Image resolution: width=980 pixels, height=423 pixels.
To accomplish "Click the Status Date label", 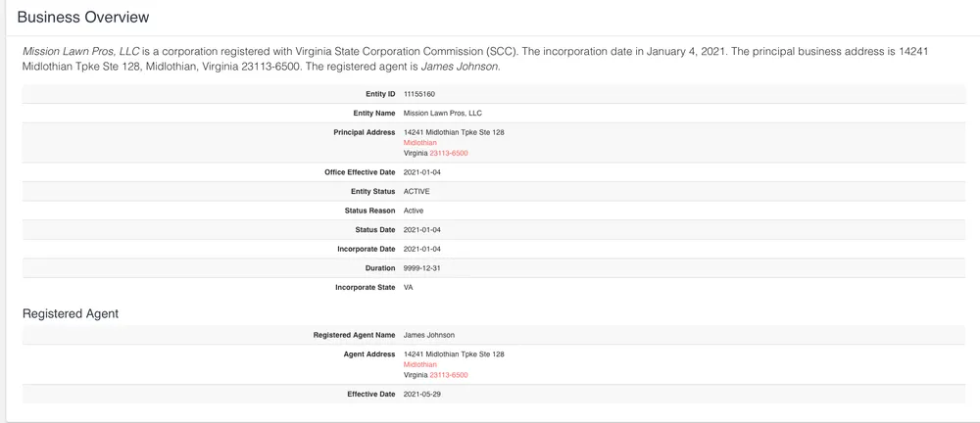I will click(374, 230).
